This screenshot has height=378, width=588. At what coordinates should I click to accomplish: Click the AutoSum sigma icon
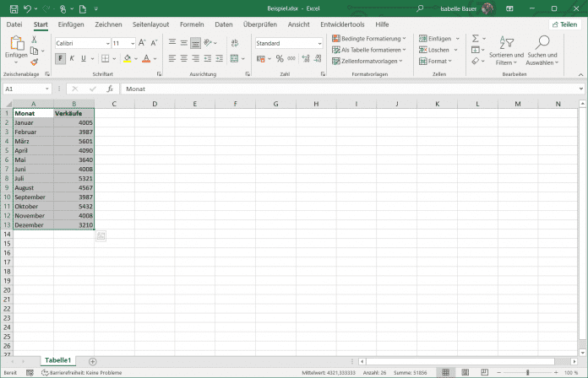click(476, 39)
